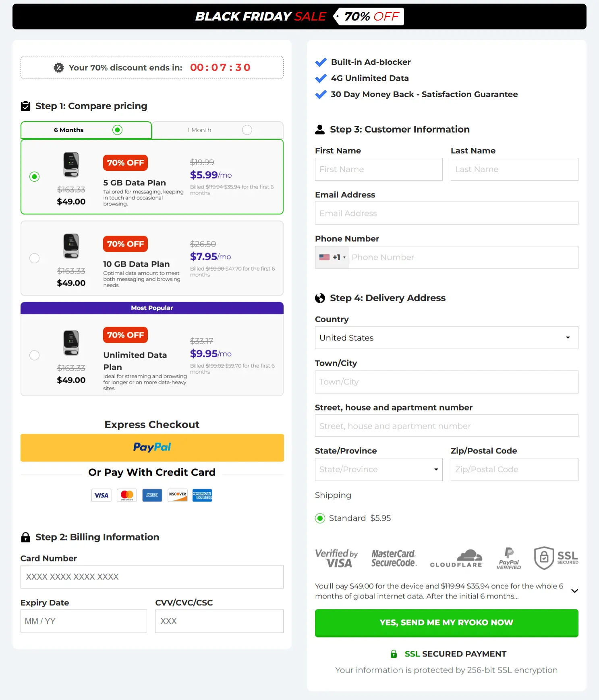Click the American Express card icon
The width and height of the screenshot is (599, 700).
(x=202, y=495)
